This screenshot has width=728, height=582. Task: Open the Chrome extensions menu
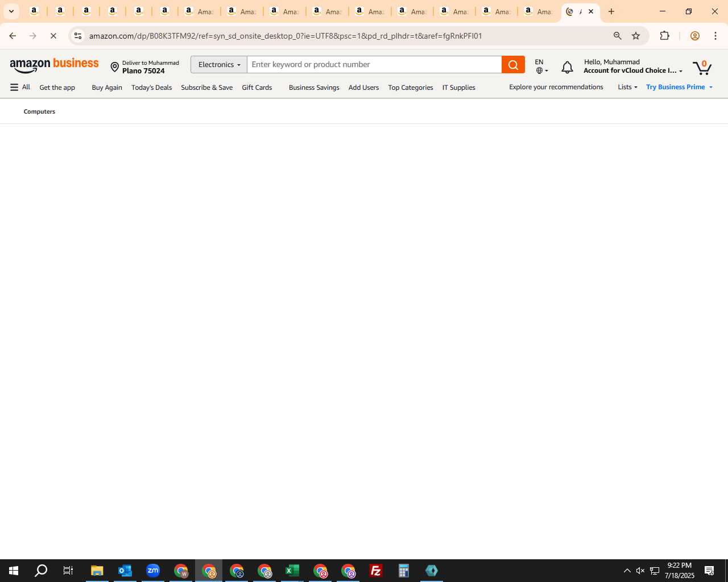click(x=664, y=36)
